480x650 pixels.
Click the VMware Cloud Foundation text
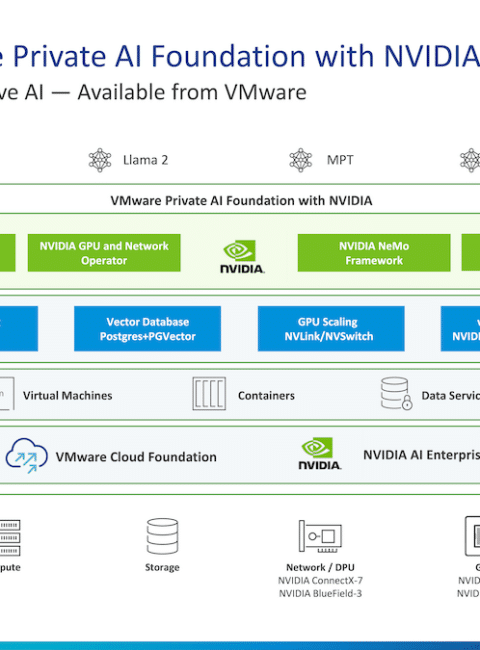(136, 457)
